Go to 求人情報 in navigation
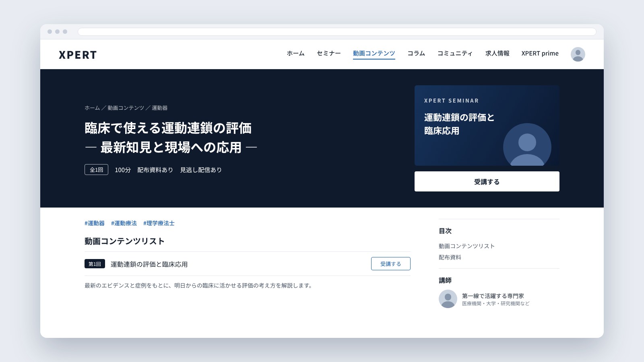This screenshot has width=644, height=362. pos(497,53)
